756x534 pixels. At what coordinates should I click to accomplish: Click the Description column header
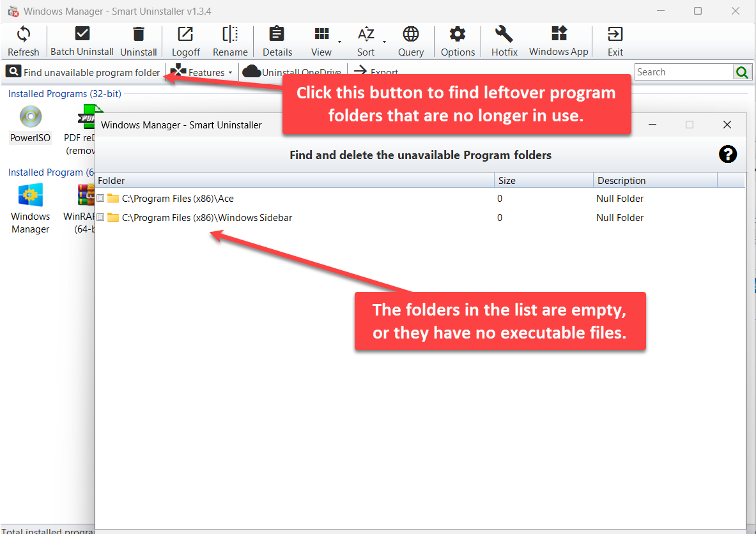655,181
